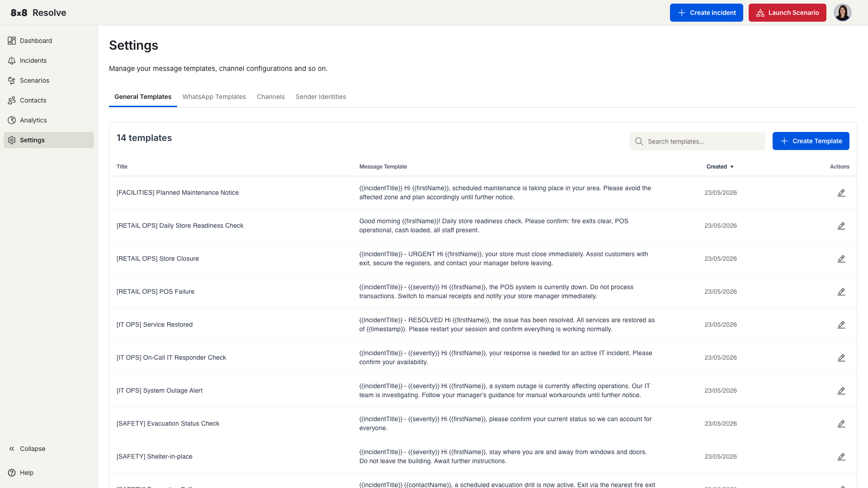Click the 8x8 Resolve logo
868x488 pixels.
(x=38, y=13)
